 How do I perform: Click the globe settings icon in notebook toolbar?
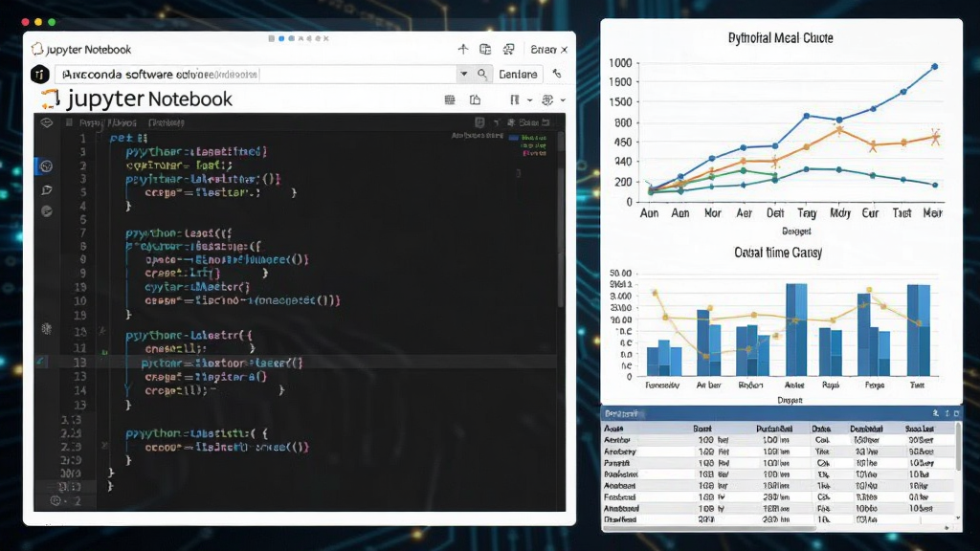[x=547, y=99]
